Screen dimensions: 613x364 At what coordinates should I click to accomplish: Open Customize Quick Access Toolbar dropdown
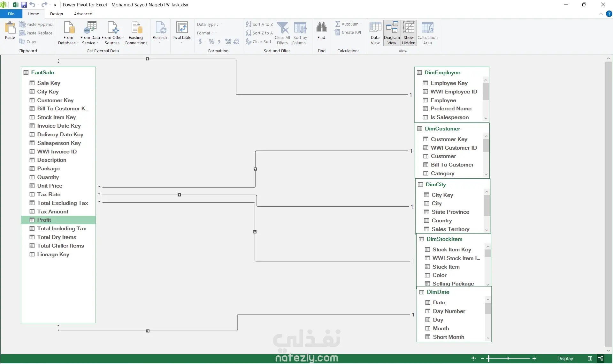click(55, 5)
